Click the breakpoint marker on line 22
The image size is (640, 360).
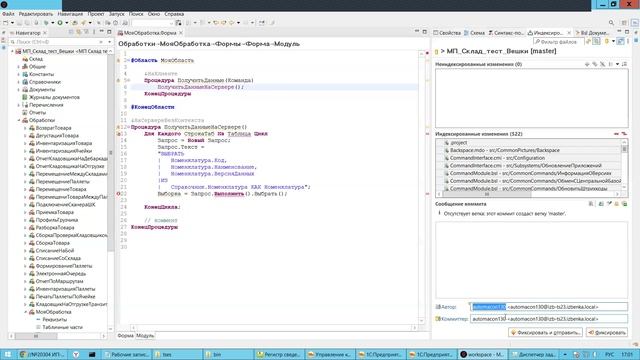[x=119, y=193]
